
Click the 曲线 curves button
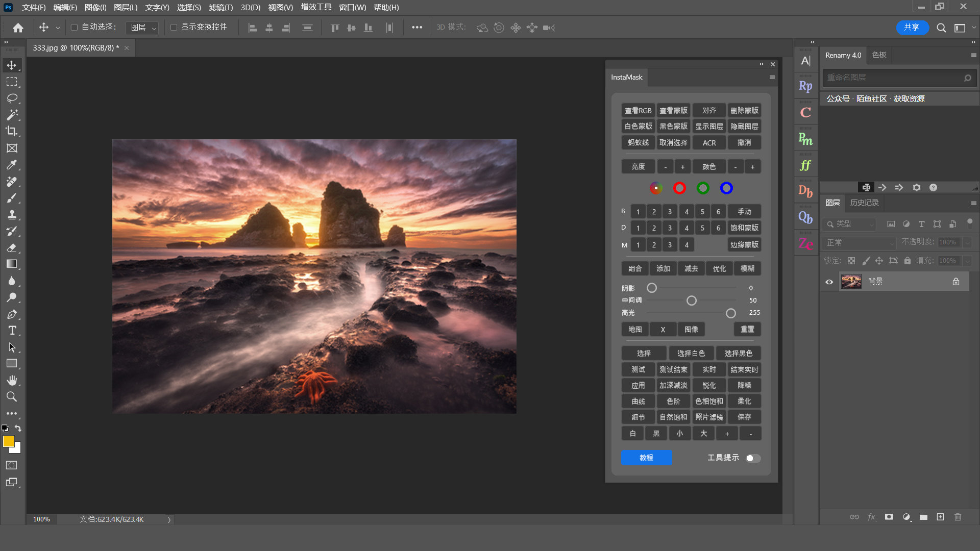pos(638,402)
